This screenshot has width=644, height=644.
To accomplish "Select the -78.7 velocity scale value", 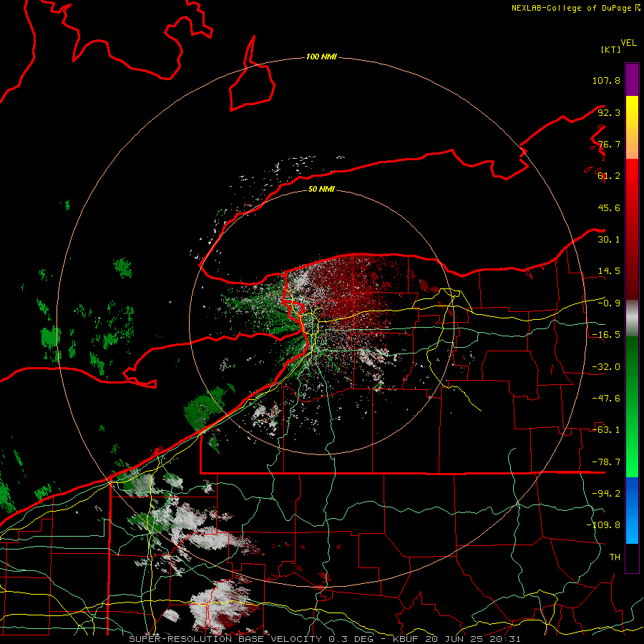I will pyautogui.click(x=606, y=462).
